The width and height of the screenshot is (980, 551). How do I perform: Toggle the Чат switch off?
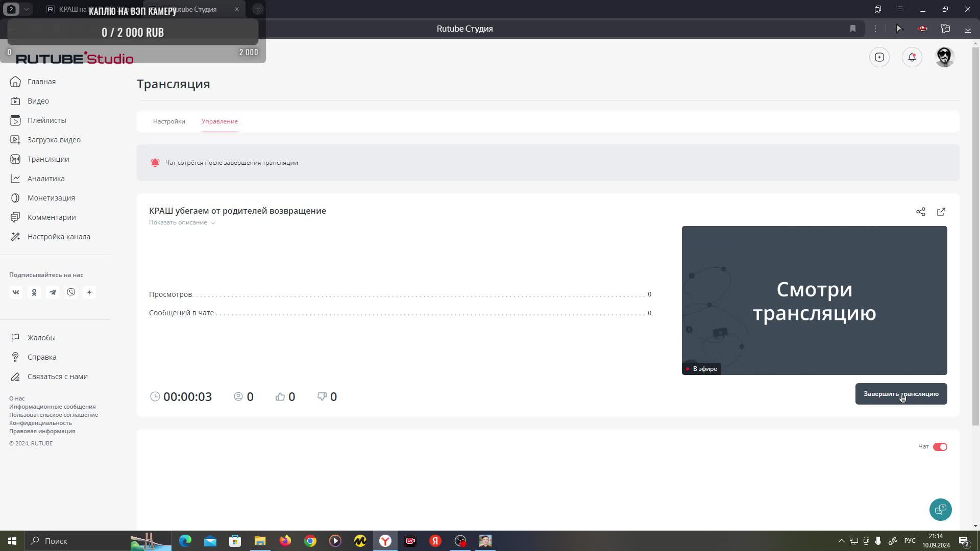click(x=940, y=447)
